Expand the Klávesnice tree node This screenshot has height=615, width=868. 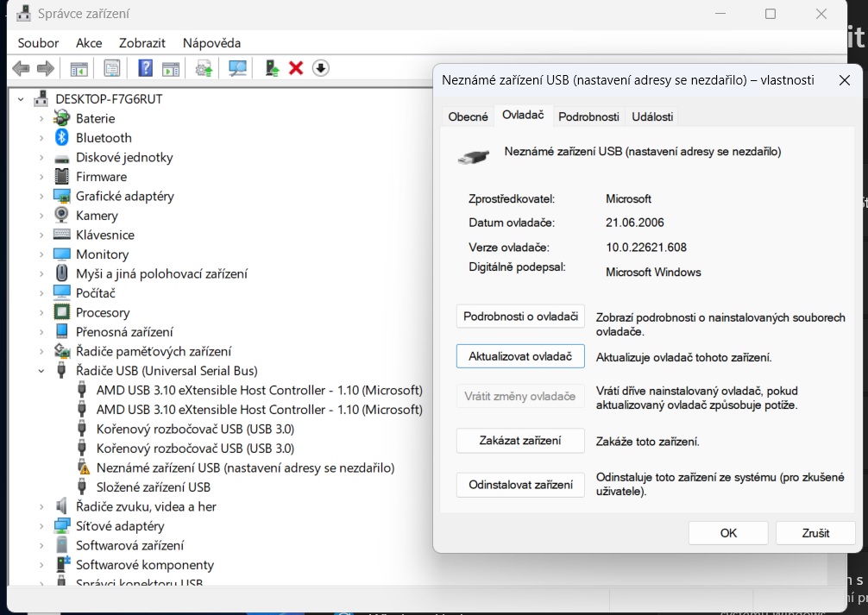tap(41, 235)
